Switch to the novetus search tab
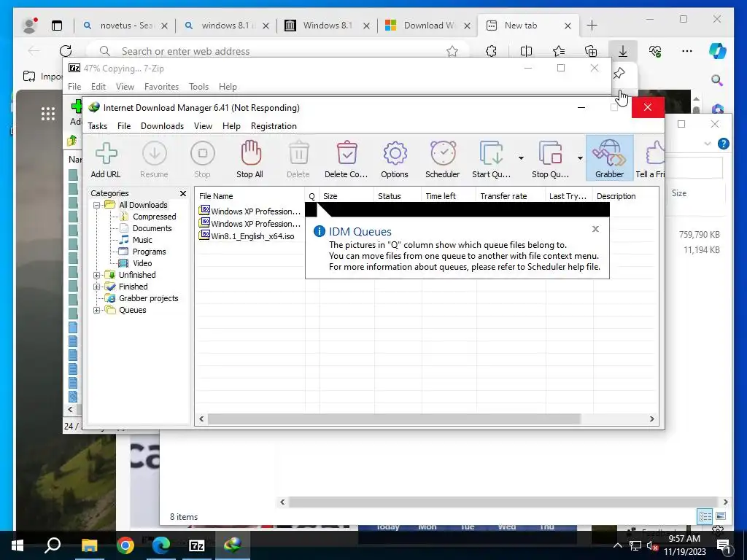Viewport: 747px width, 560px height. tap(125, 26)
